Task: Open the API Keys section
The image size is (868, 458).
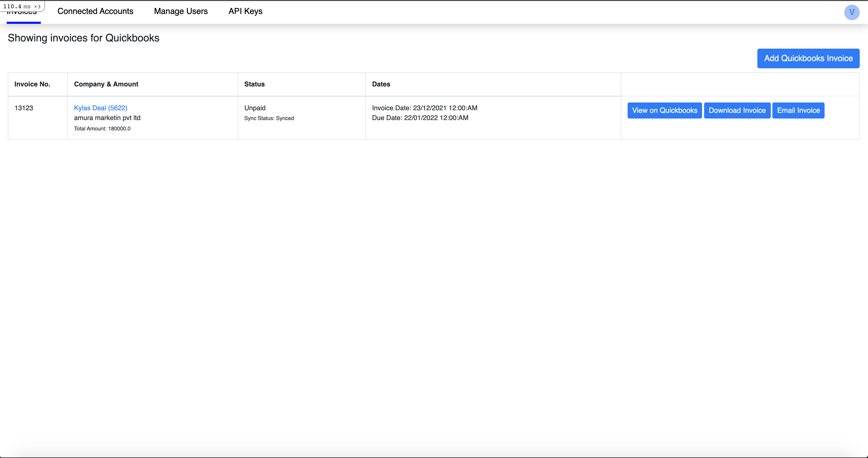Action: point(245,11)
